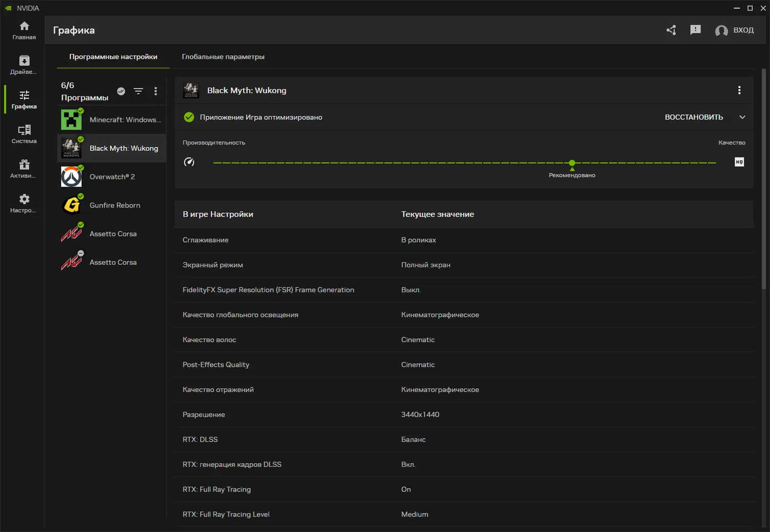Viewport: 770px width, 532px height.
Task: Select Gunfire Reborn in programs list
Action: coord(112,205)
